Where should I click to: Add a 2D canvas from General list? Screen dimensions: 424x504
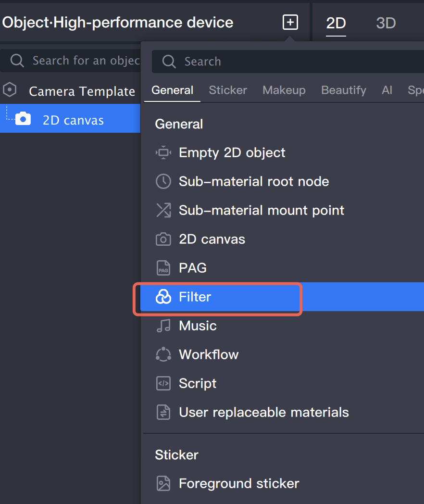click(x=212, y=239)
